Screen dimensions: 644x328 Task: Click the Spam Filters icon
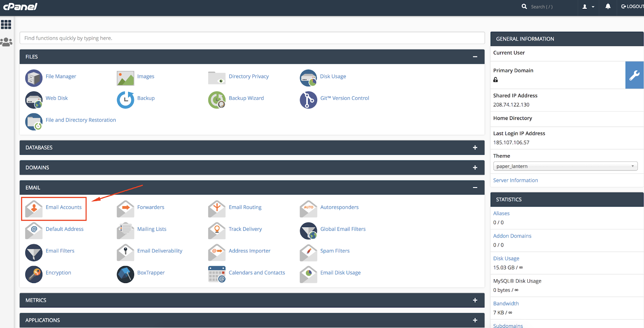coord(308,252)
